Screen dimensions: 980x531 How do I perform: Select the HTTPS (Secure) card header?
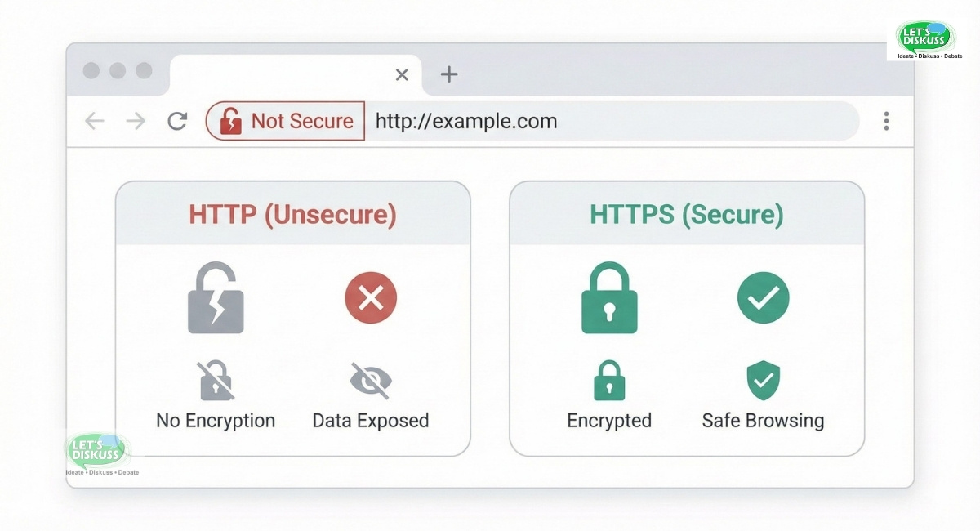[687, 215]
